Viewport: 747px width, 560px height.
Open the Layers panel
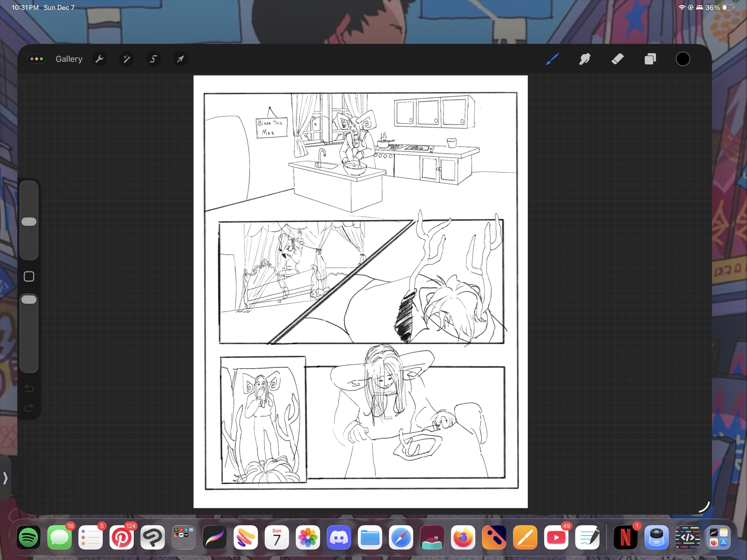[650, 59]
